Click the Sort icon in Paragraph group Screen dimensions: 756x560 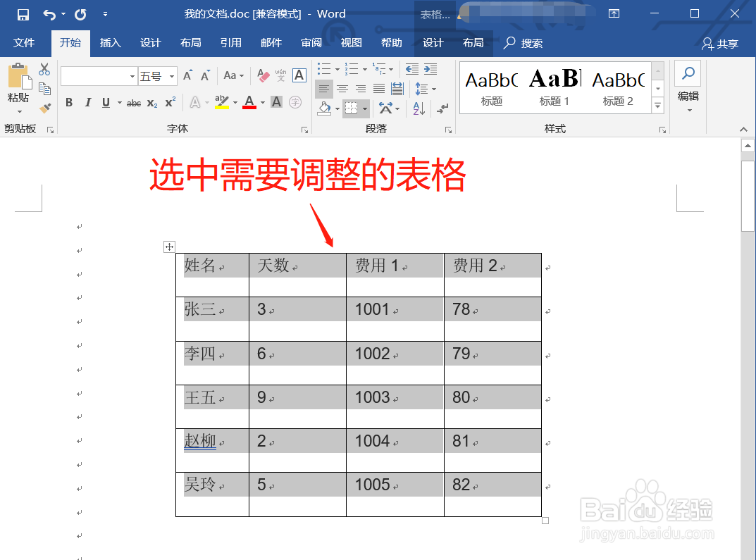pos(419,108)
